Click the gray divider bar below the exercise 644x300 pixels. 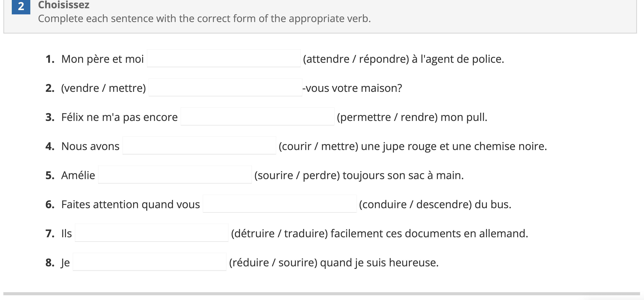point(322,294)
